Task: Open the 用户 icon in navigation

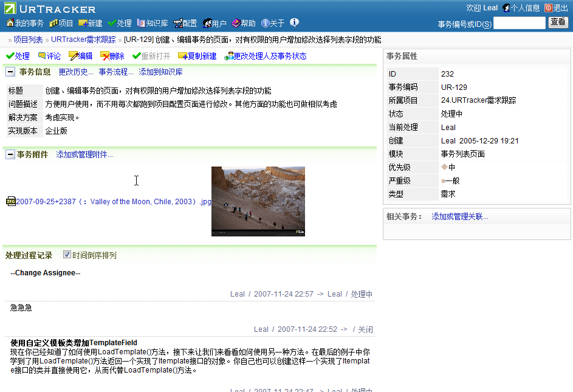Action: point(207,24)
